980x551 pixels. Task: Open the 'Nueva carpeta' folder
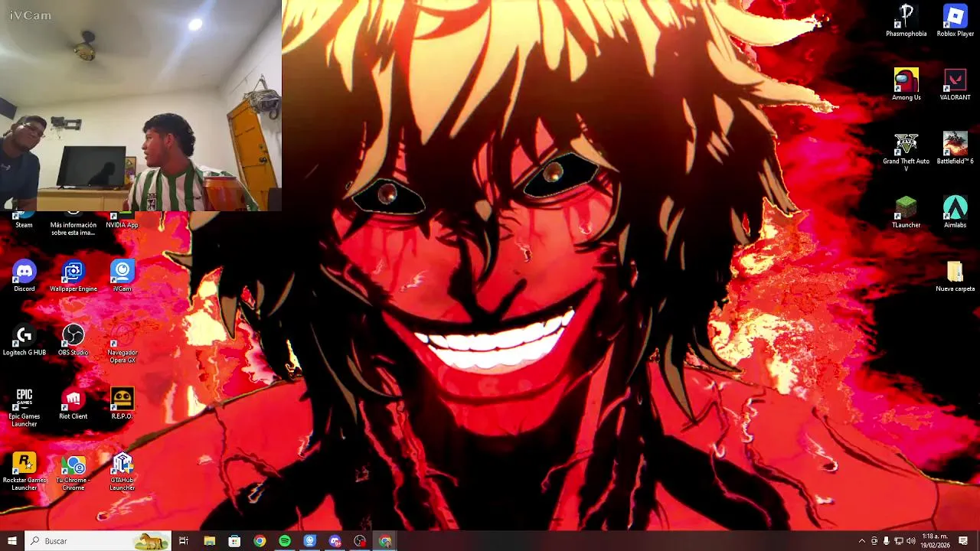pyautogui.click(x=955, y=276)
